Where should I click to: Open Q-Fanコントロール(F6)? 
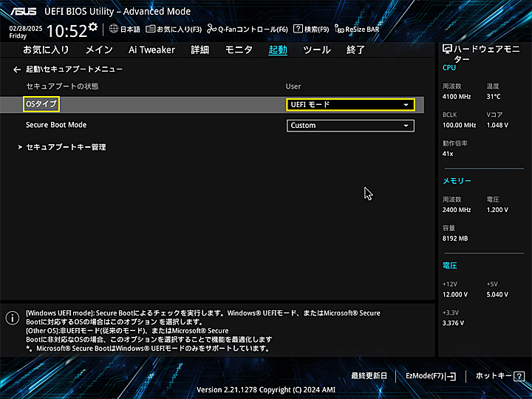[248, 29]
